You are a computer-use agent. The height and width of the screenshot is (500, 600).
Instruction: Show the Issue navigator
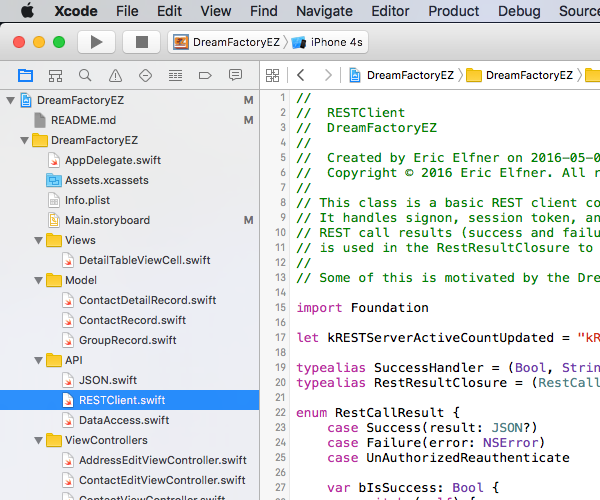click(115, 75)
